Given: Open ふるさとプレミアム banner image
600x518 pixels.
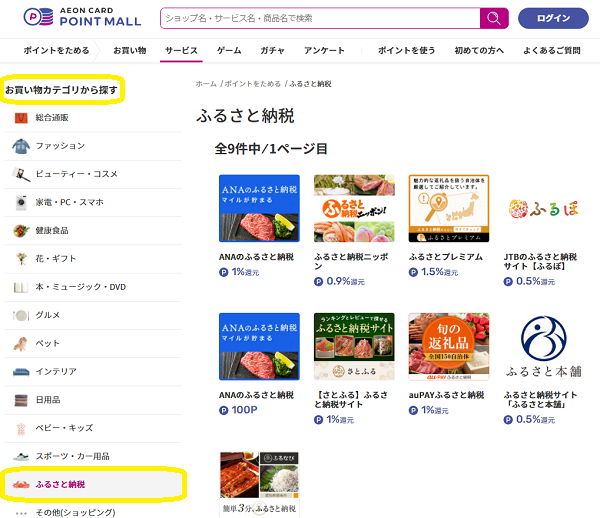Looking at the screenshot, I should point(449,209).
